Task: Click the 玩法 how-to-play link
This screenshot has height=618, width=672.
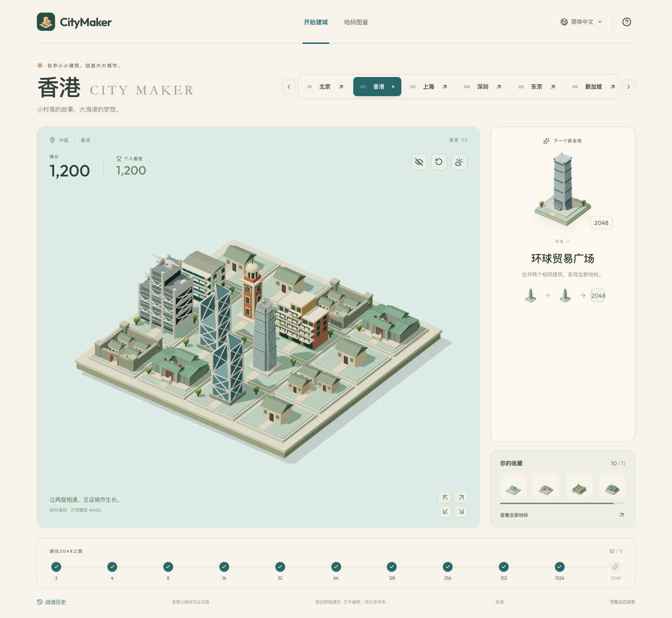Action: 500,602
